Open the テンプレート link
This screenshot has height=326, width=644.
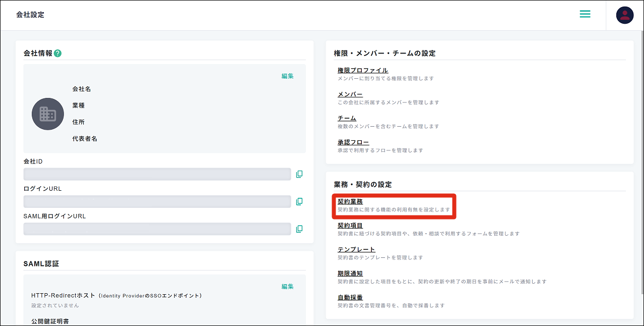pyautogui.click(x=356, y=249)
